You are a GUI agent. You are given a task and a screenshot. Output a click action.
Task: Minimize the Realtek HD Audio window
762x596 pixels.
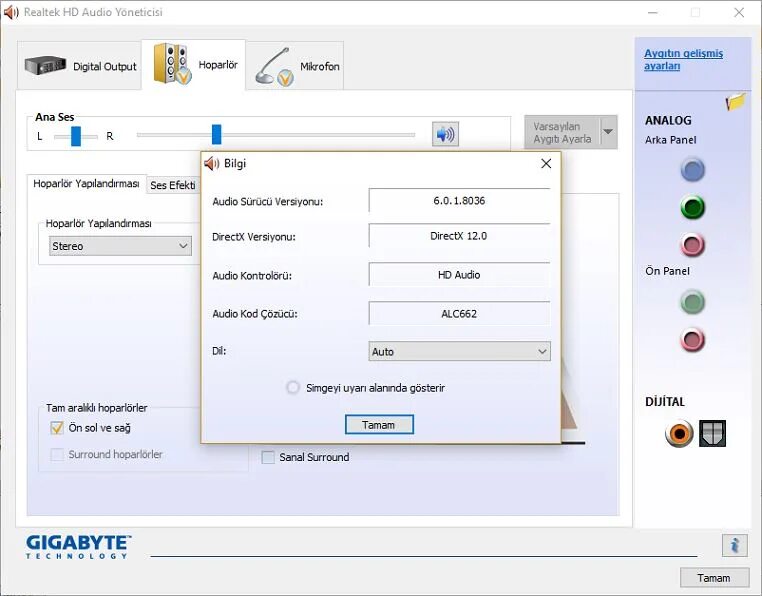(653, 13)
